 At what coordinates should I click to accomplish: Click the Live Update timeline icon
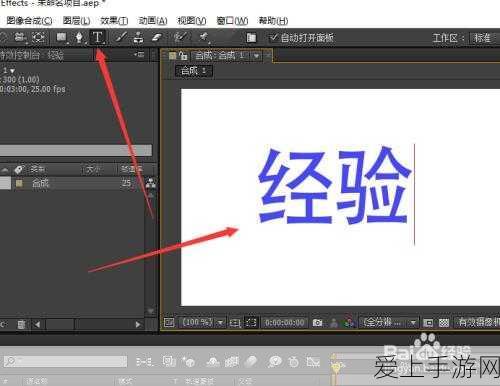click(x=169, y=361)
